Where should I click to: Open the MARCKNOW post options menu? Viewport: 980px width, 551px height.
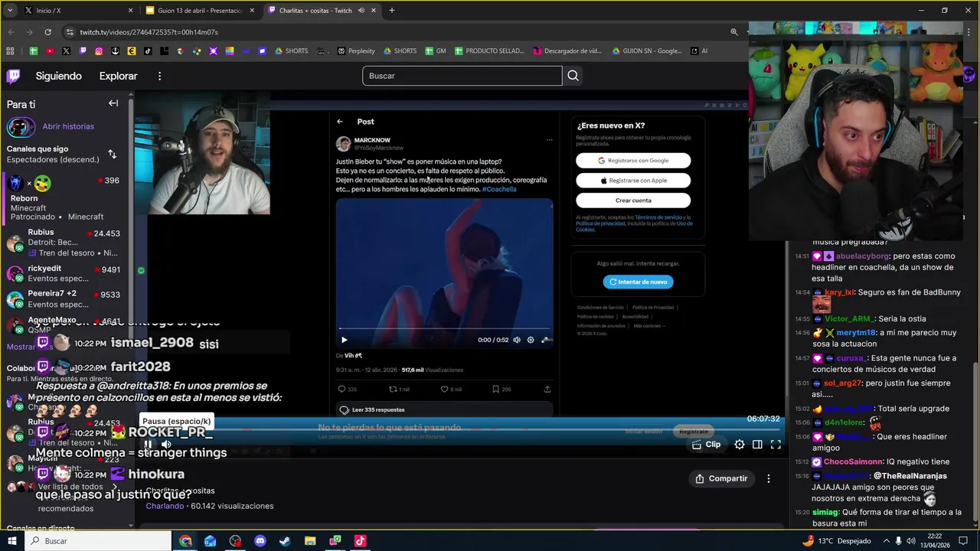coord(549,140)
